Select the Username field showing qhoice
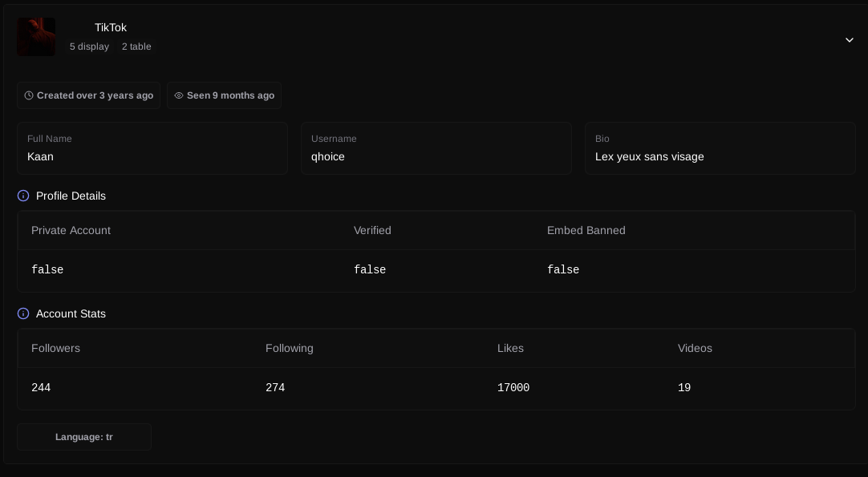868x477 pixels. [436, 148]
